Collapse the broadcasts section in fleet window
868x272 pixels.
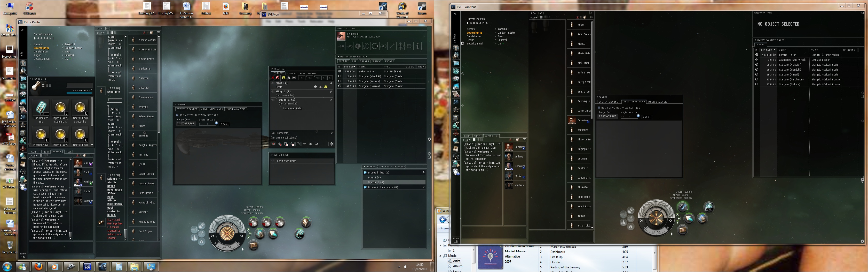332,133
